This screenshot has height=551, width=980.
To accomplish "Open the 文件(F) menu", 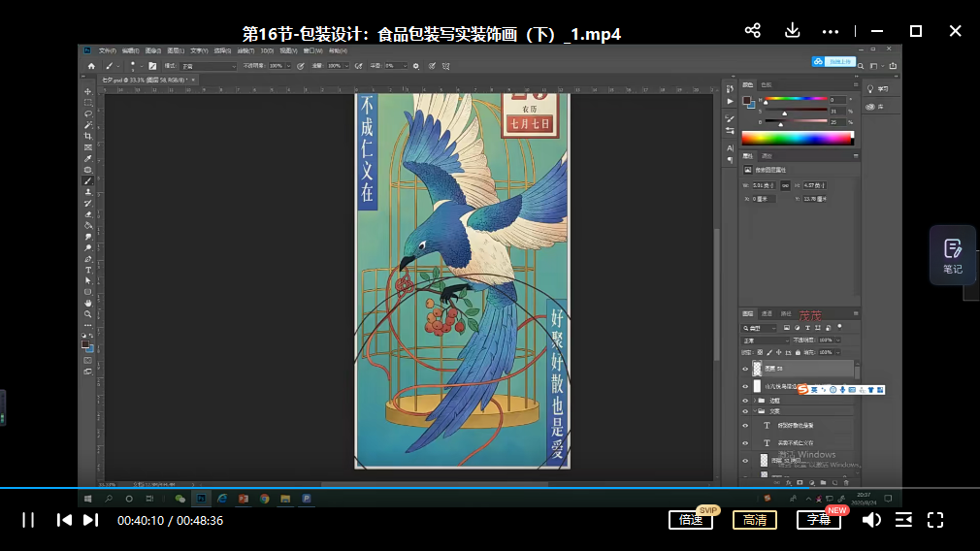I will tap(107, 50).
